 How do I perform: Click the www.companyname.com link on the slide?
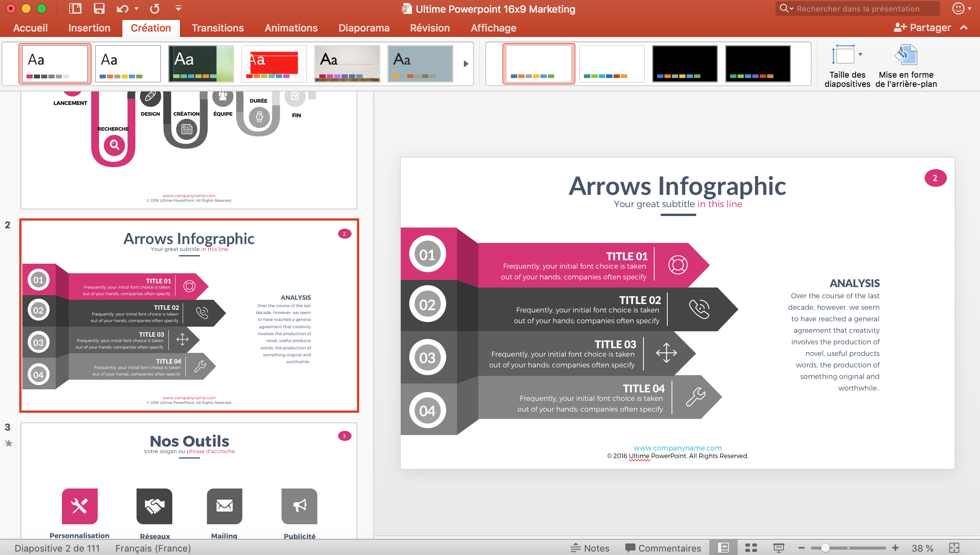[x=677, y=448]
